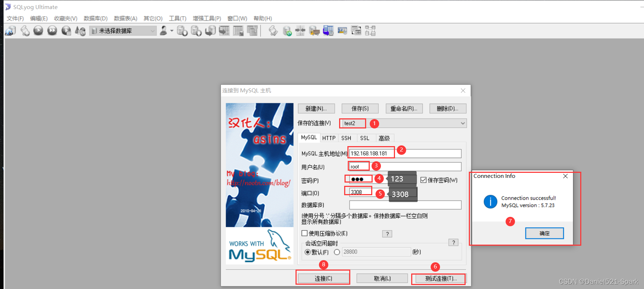Open the 编辑(E) menu
The image size is (644, 289).
[39, 18]
